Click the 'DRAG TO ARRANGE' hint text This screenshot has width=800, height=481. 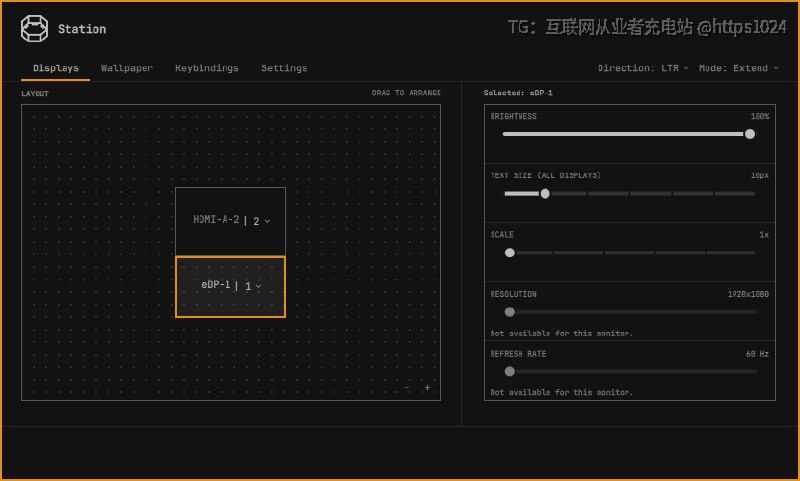pyautogui.click(x=406, y=93)
